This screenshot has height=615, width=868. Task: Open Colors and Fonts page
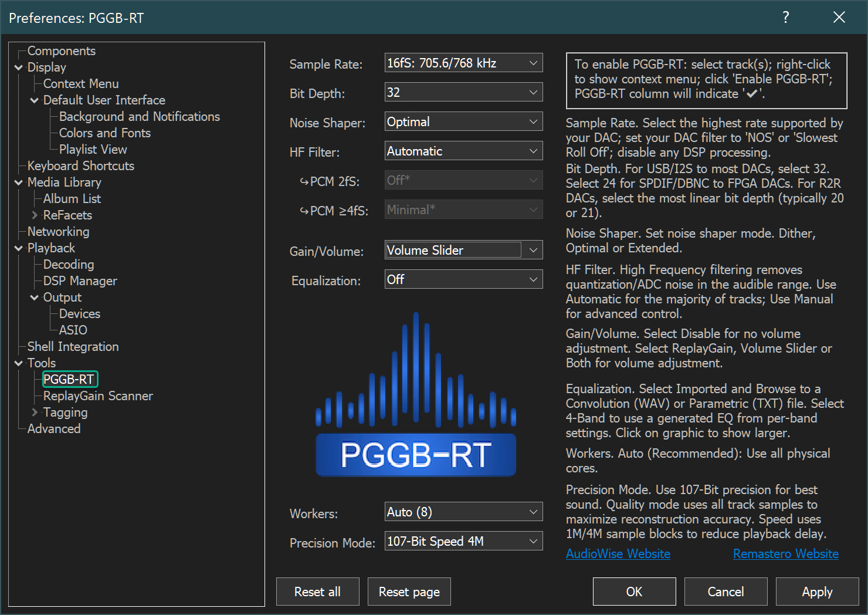105,133
